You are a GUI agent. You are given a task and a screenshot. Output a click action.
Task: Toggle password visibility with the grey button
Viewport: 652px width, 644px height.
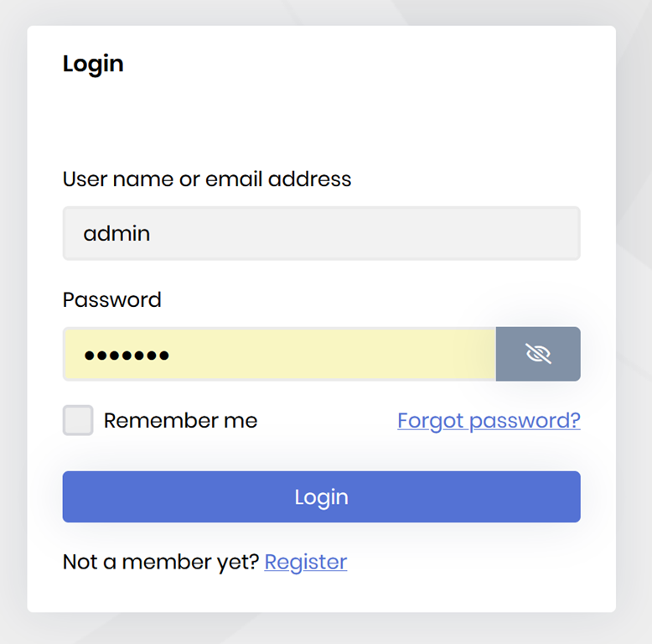point(538,354)
